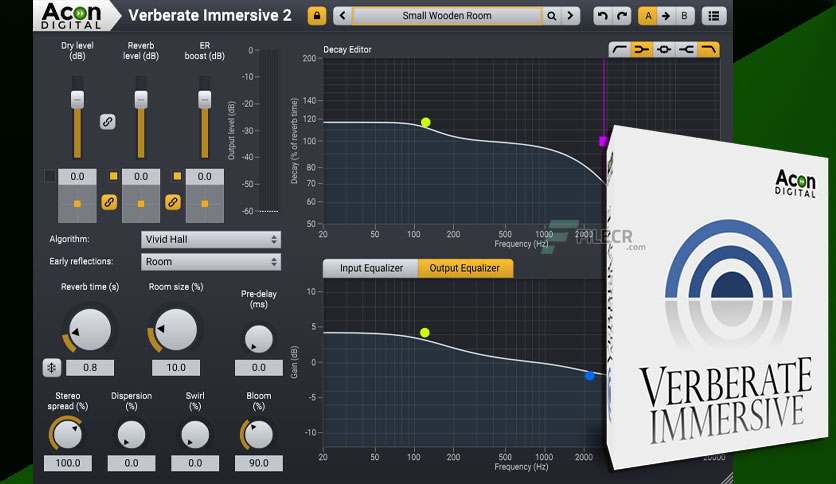Viewport: 836px width, 484px height.
Task: Click the Dispersion 0.0 field
Action: (131, 463)
